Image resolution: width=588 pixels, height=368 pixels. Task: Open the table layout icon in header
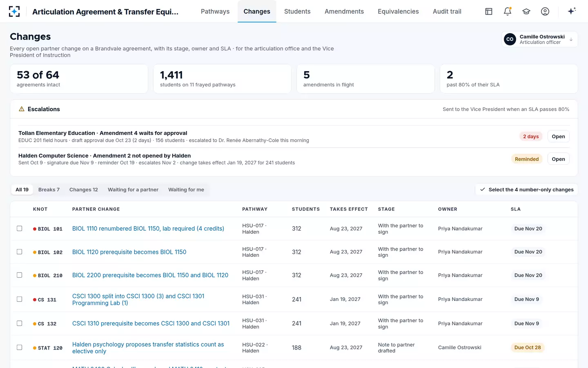click(489, 11)
